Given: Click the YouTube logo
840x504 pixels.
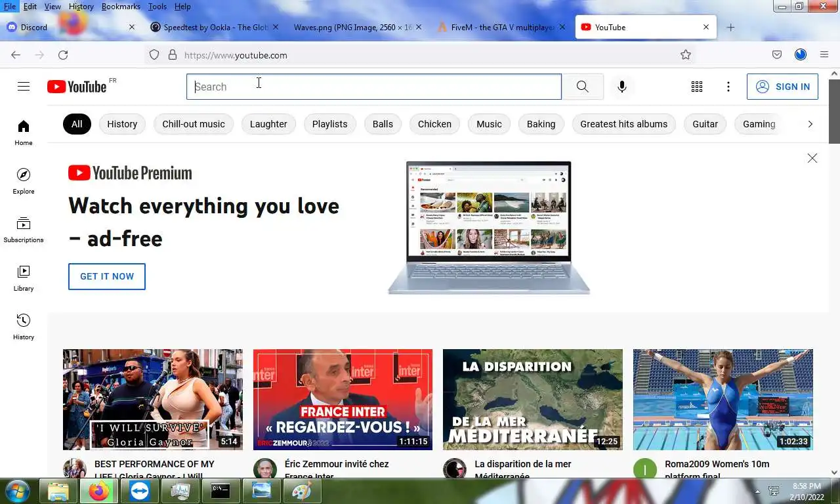Looking at the screenshot, I should pyautogui.click(x=77, y=87).
